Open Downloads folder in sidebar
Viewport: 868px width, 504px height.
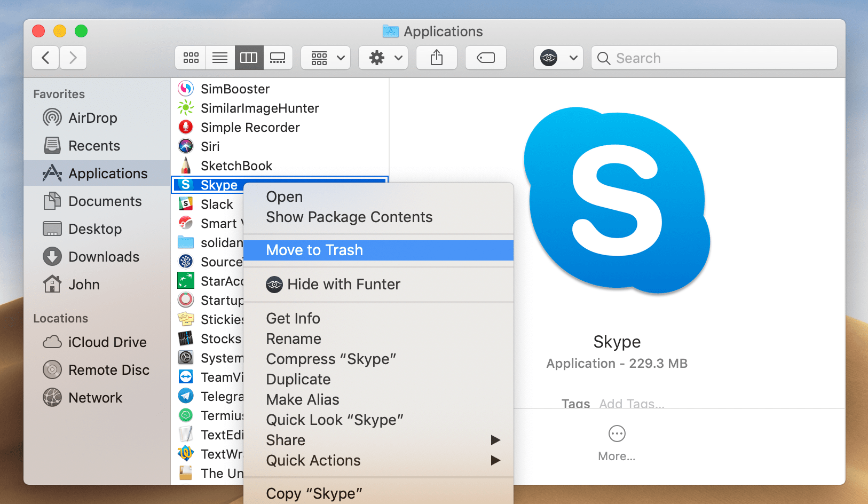[x=104, y=257]
